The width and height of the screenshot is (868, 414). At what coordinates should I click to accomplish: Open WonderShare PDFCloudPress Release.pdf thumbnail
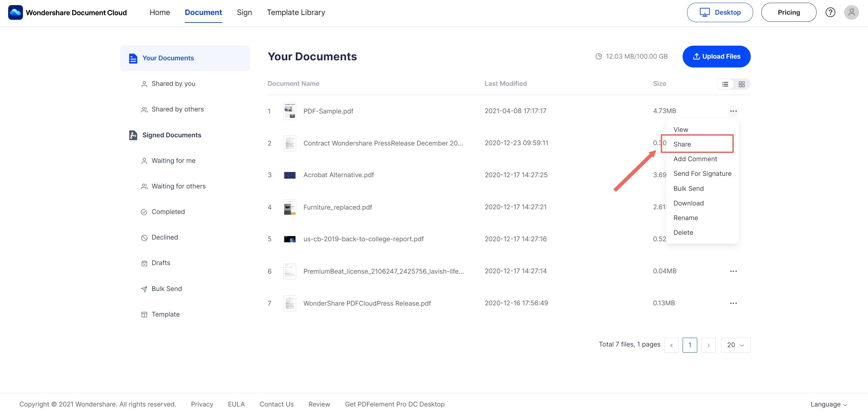coord(290,303)
